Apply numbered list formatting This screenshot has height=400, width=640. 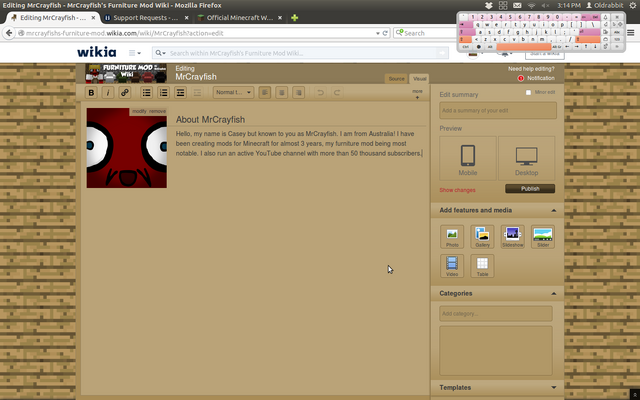163,93
